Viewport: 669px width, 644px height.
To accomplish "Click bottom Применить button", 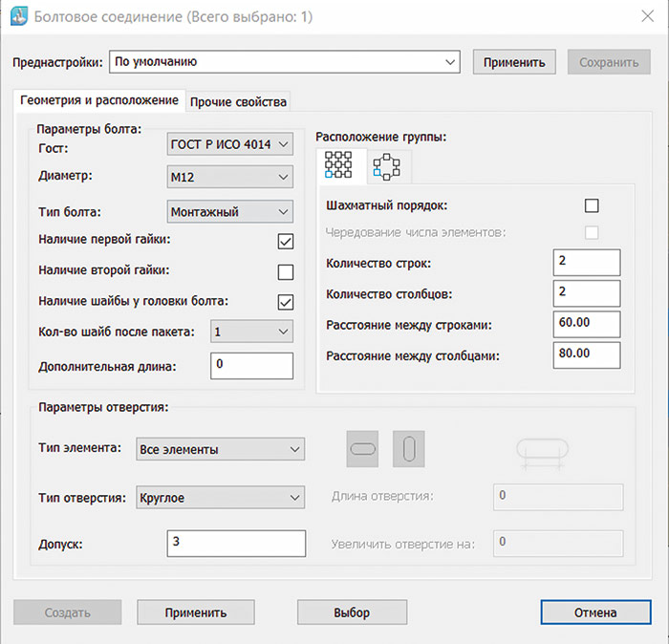I will click(x=196, y=612).
